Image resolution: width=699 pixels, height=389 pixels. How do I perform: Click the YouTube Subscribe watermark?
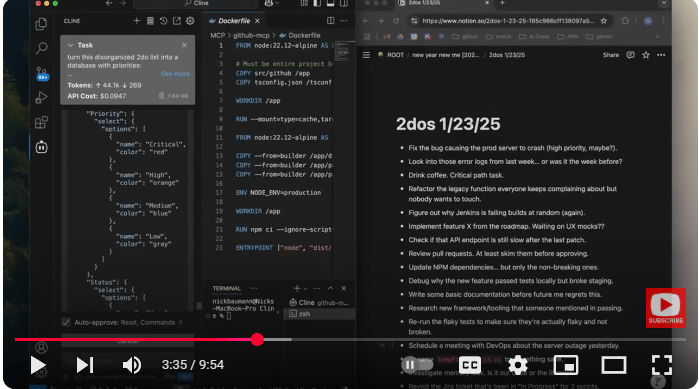[x=666, y=308]
